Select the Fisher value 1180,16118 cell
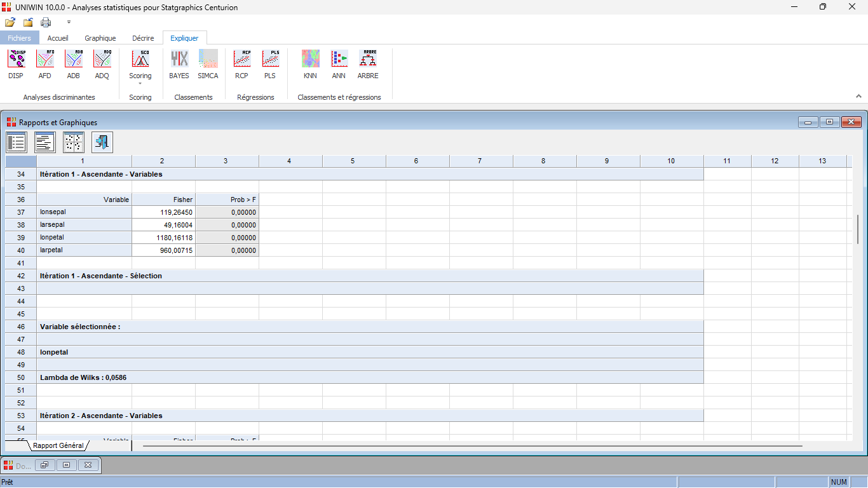The image size is (868, 488). click(x=164, y=238)
